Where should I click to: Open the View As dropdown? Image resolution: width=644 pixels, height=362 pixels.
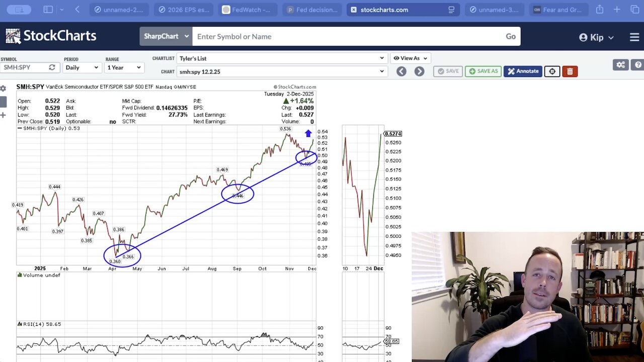pyautogui.click(x=410, y=58)
